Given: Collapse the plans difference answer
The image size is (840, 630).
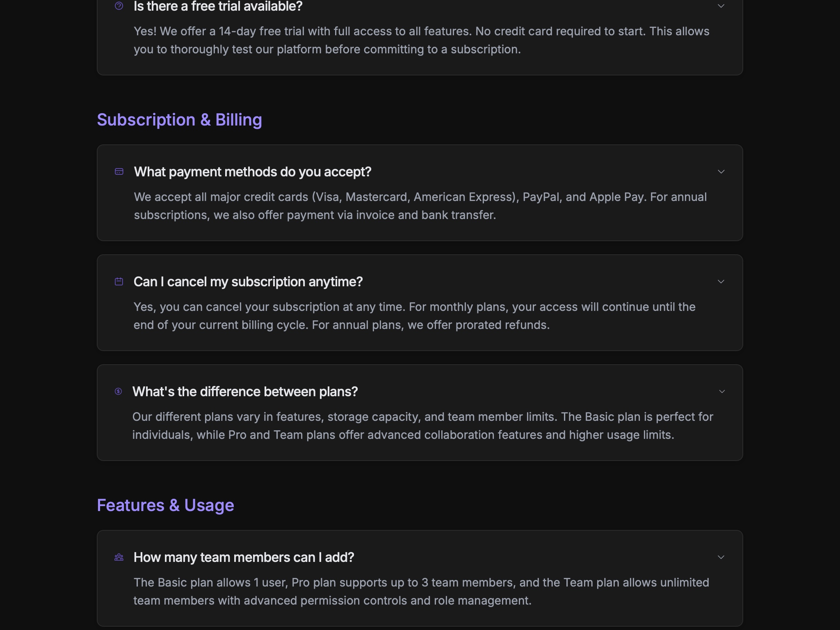Looking at the screenshot, I should [x=722, y=392].
